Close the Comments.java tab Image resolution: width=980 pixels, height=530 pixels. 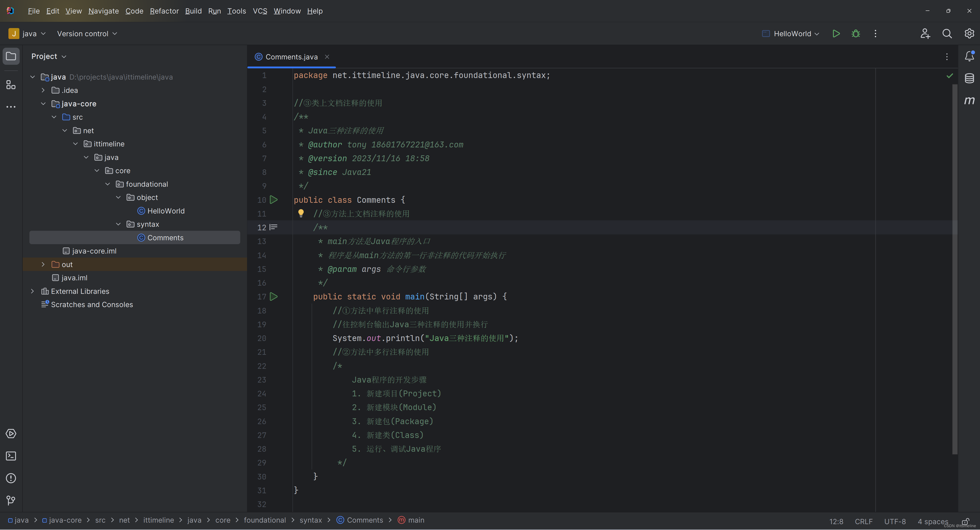click(x=327, y=57)
